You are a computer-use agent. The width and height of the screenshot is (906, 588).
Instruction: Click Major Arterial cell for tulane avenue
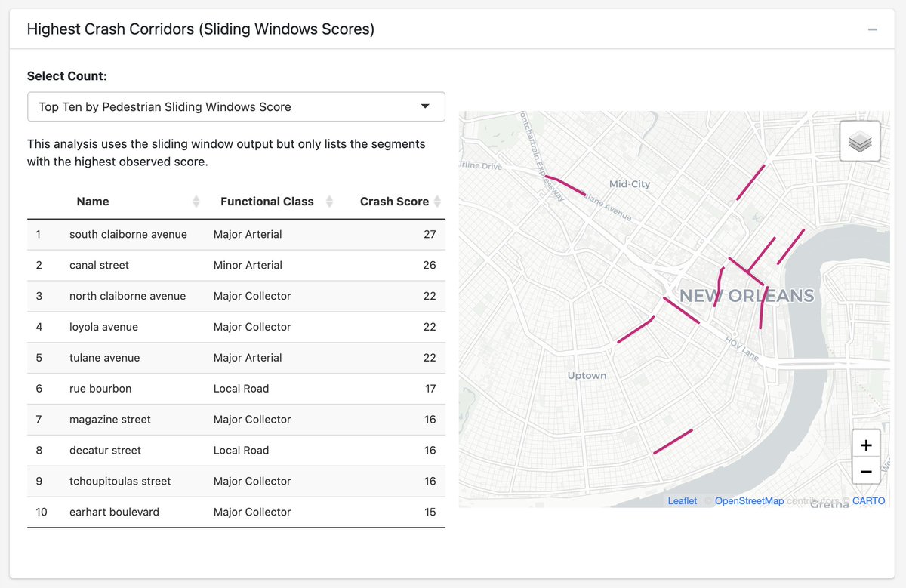(x=248, y=359)
